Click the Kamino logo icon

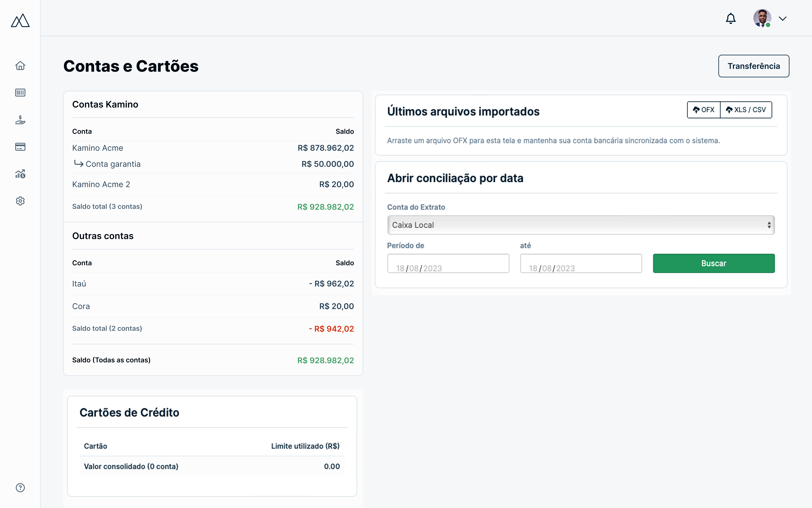pos(20,20)
